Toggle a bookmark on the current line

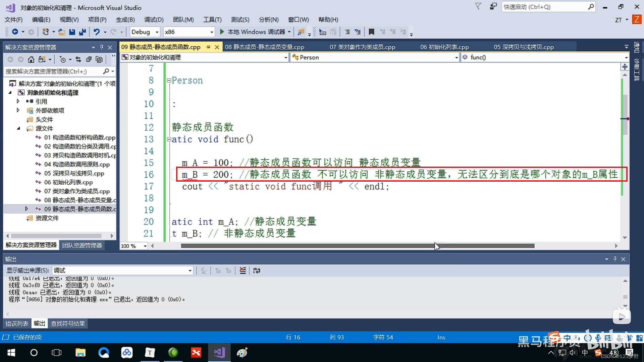[371, 32]
